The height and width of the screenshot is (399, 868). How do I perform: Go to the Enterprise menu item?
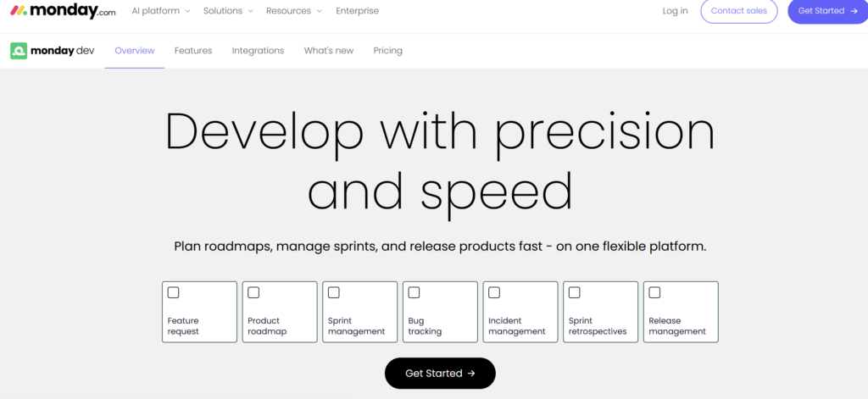click(358, 11)
